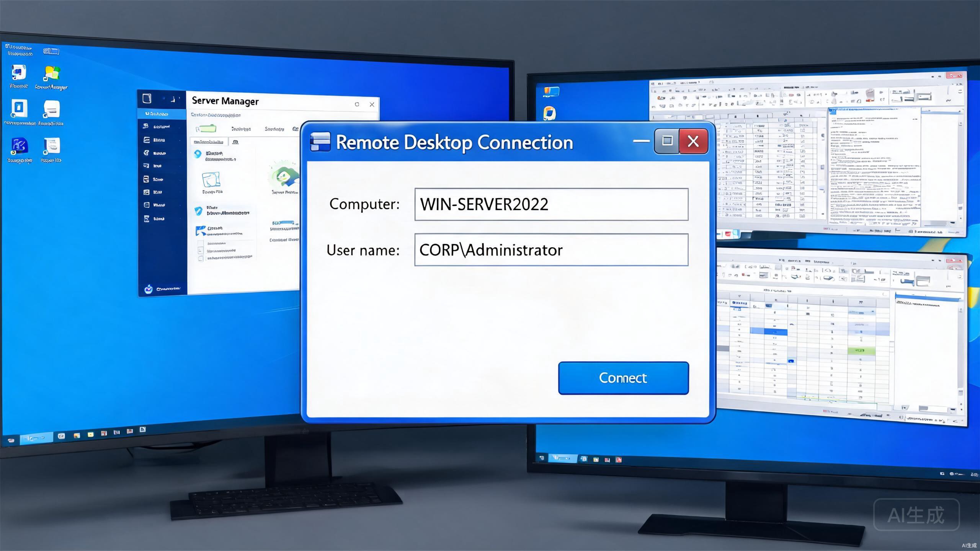
Task: Click the Connect button
Action: point(623,378)
